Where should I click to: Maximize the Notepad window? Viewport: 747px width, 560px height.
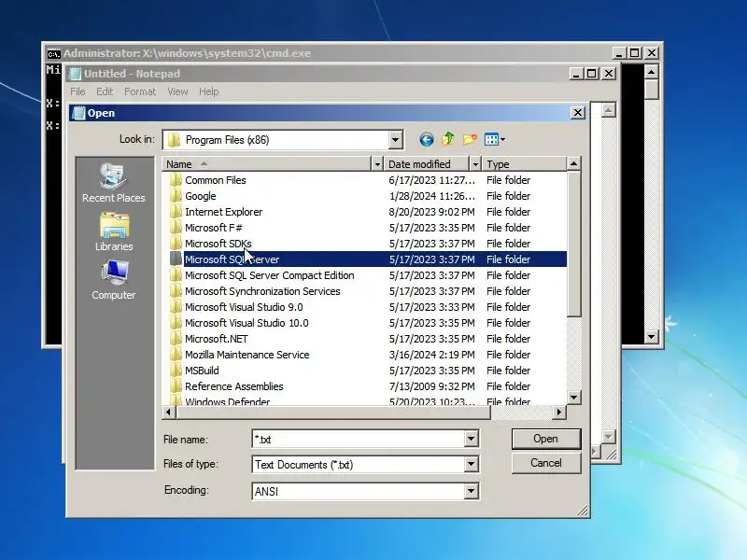(592, 74)
